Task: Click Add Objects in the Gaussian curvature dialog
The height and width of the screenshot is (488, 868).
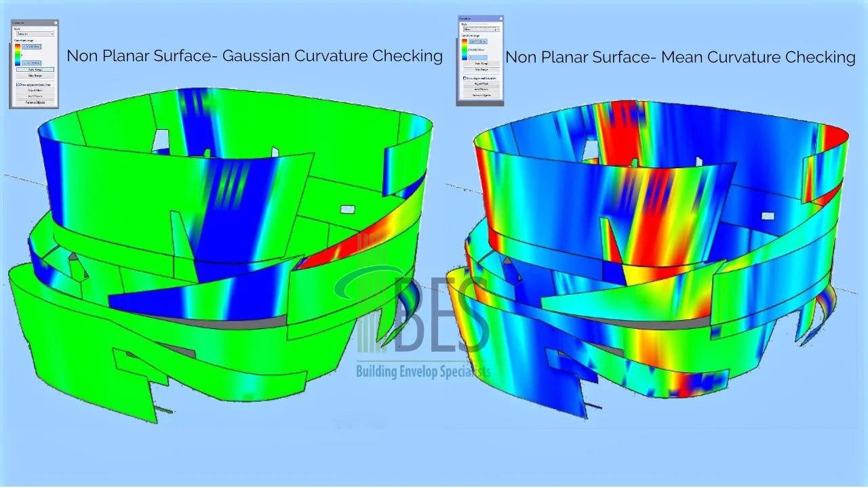Action: (35, 96)
